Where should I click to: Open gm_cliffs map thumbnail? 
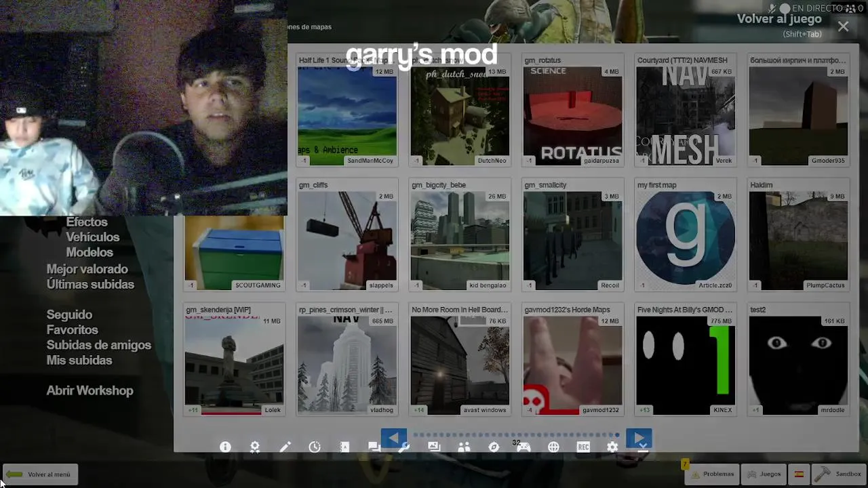click(x=347, y=241)
